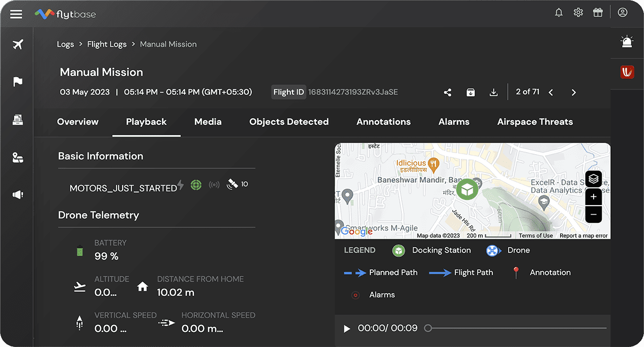Click the map location icon in sidebar

pyautogui.click(x=17, y=157)
